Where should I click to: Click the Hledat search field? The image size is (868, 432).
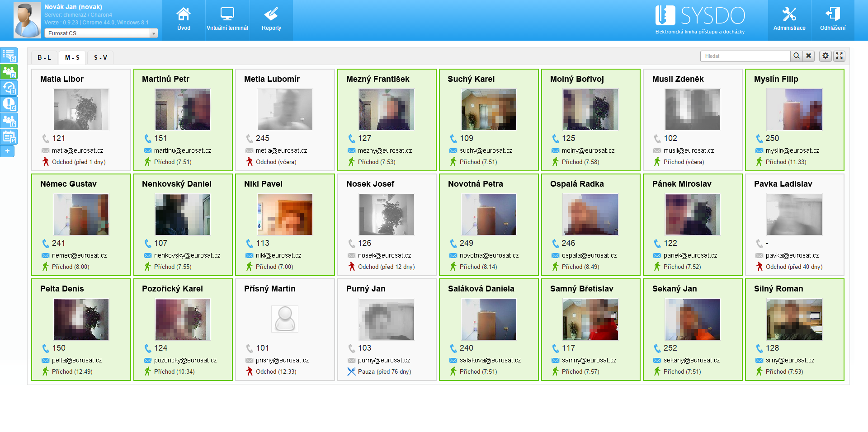(x=745, y=56)
